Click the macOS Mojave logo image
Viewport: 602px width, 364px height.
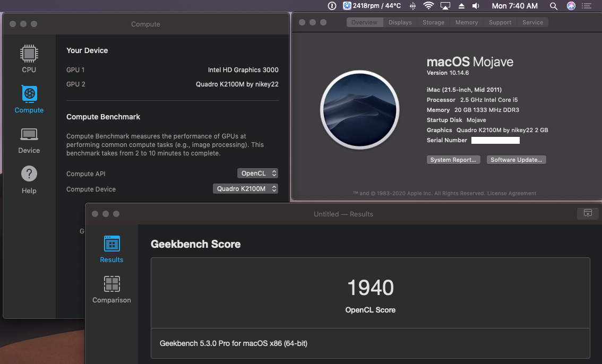[x=360, y=110]
